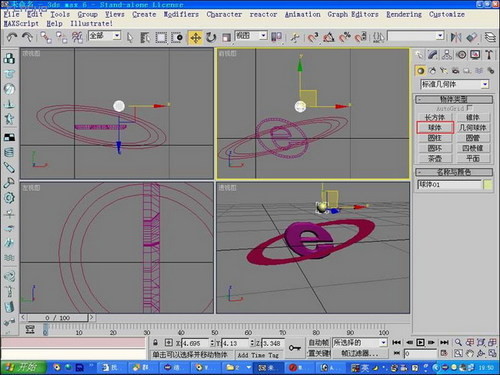This screenshot has height=375, width=500.
Task: Click the time slider 0 / 100 handle
Action: pos(57,318)
